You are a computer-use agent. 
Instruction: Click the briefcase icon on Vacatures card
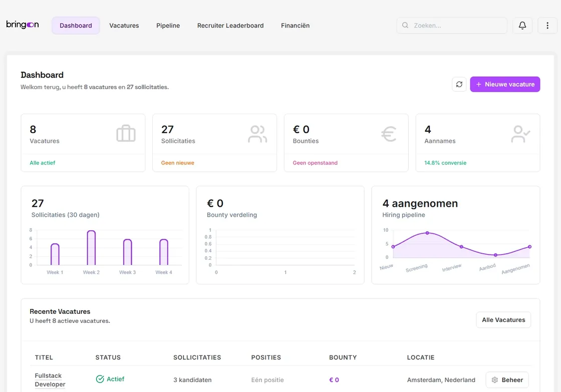pyautogui.click(x=126, y=134)
